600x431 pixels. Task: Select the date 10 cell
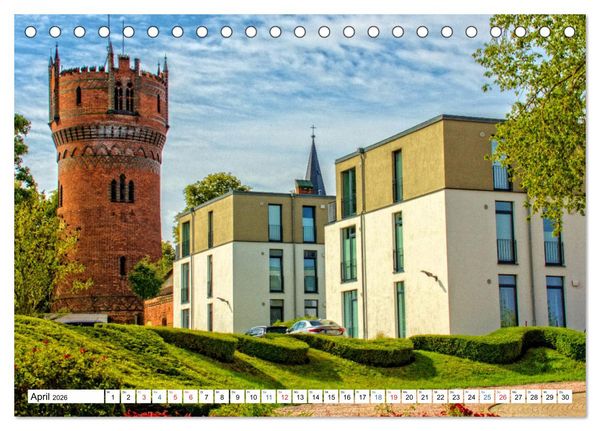tap(253, 397)
